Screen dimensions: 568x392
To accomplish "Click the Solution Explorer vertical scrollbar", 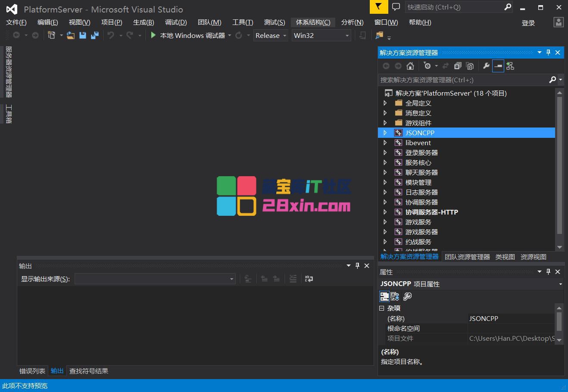I will click(560, 165).
